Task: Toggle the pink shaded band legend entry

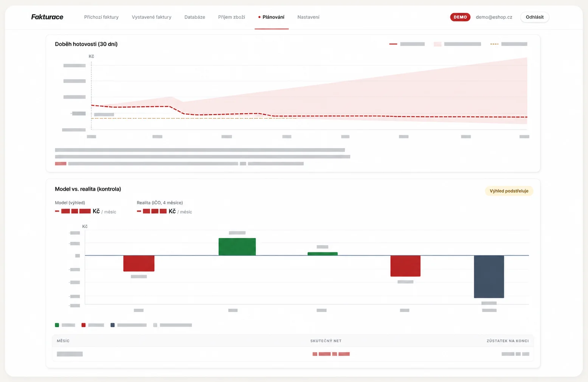Action: (457, 44)
